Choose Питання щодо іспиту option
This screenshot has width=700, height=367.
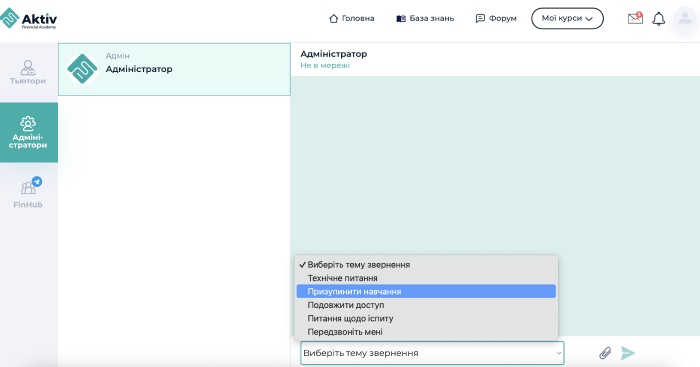click(x=426, y=318)
